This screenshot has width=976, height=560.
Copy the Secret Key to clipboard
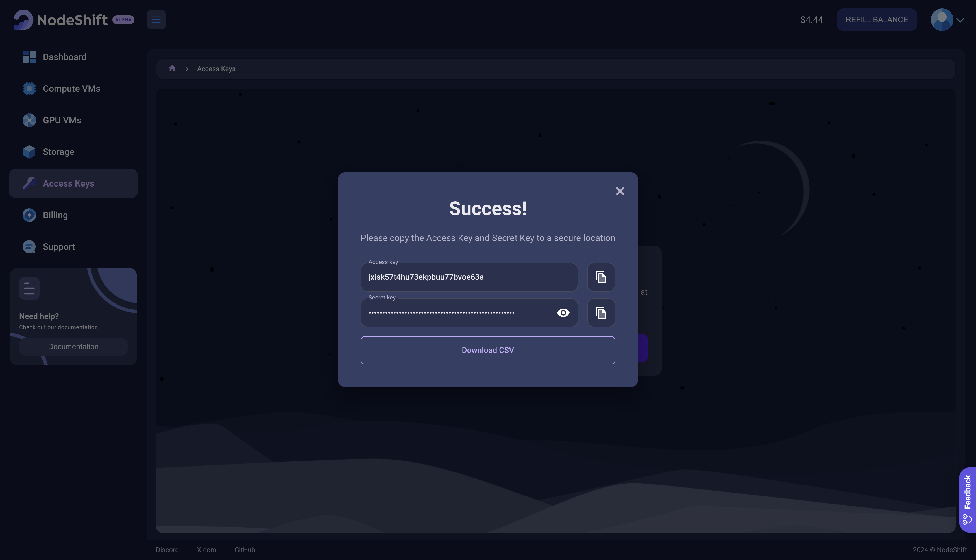point(601,312)
